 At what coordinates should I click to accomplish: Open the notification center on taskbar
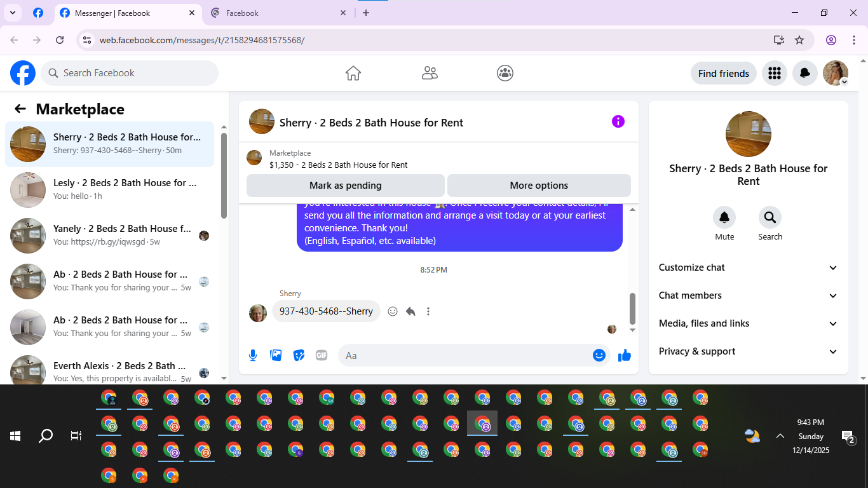(849, 436)
